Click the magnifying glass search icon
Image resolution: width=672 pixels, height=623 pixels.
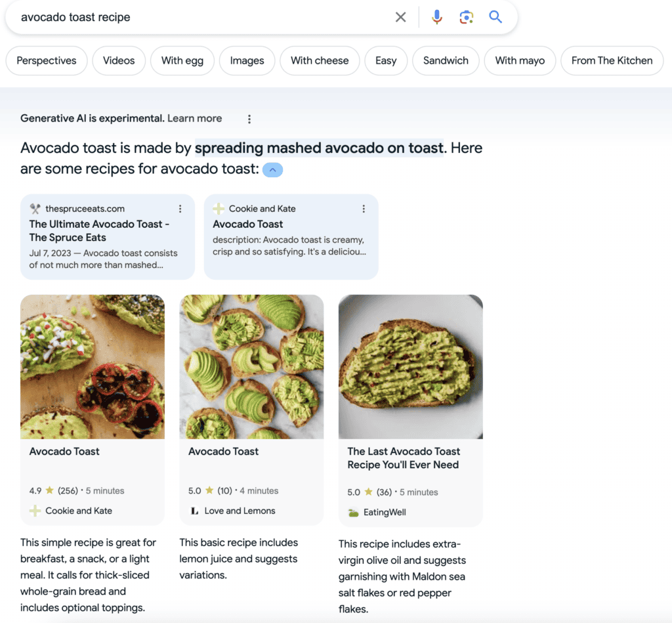pyautogui.click(x=495, y=17)
